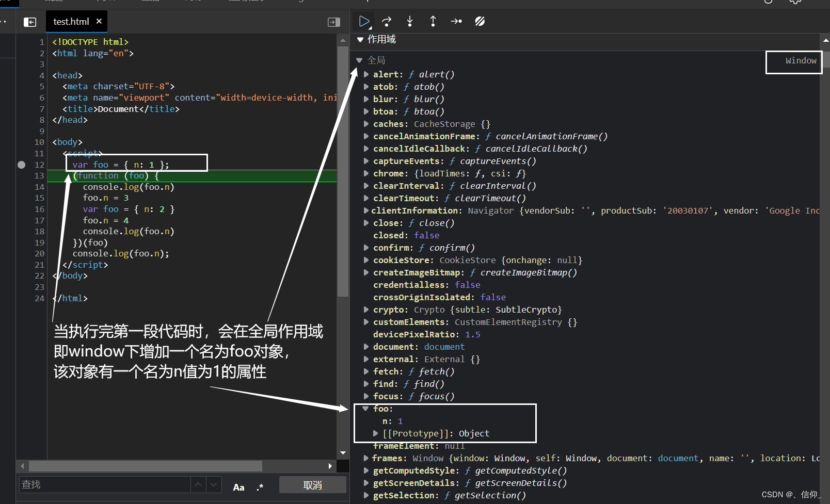Click the 取消 button
Viewport: 830px width, 504px height.
313,485
